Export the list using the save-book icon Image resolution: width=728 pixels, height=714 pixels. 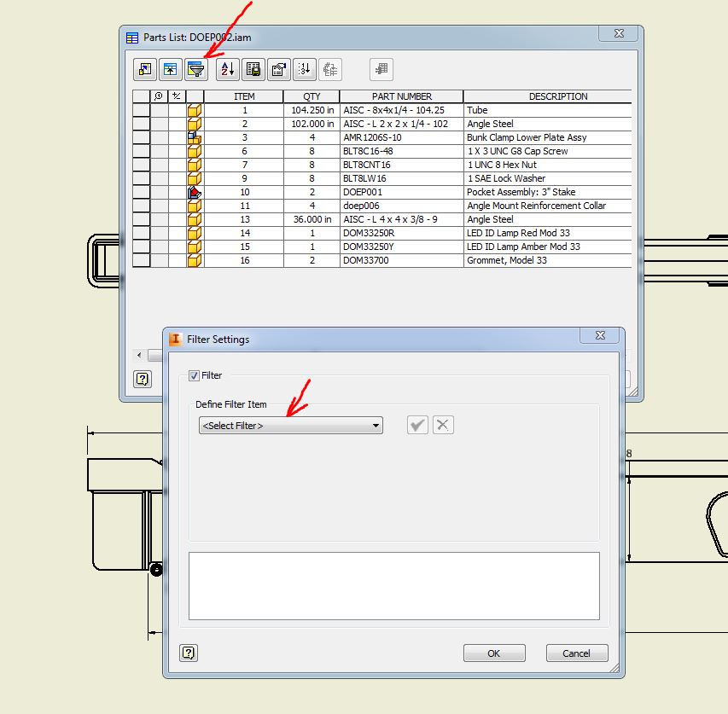[x=253, y=69]
